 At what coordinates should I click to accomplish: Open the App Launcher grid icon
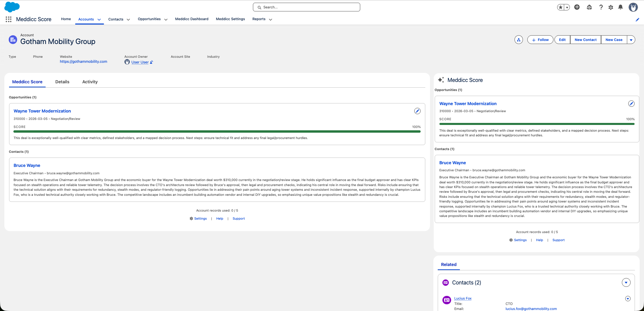pyautogui.click(x=9, y=19)
